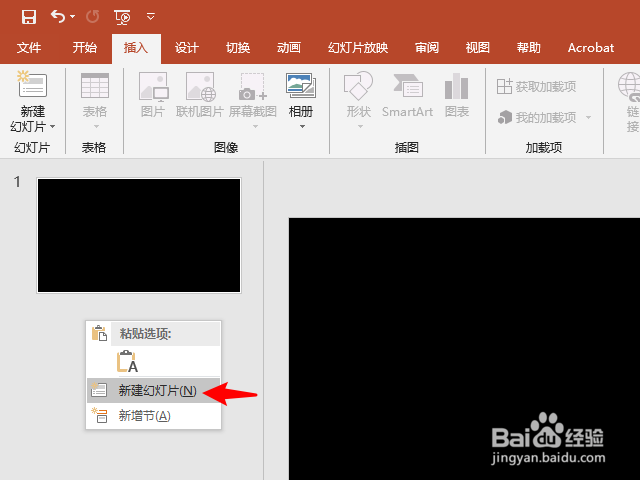Image resolution: width=640 pixels, height=480 pixels.
Task: Click the paste keep-text-only clipboard icon
Action: 127,361
